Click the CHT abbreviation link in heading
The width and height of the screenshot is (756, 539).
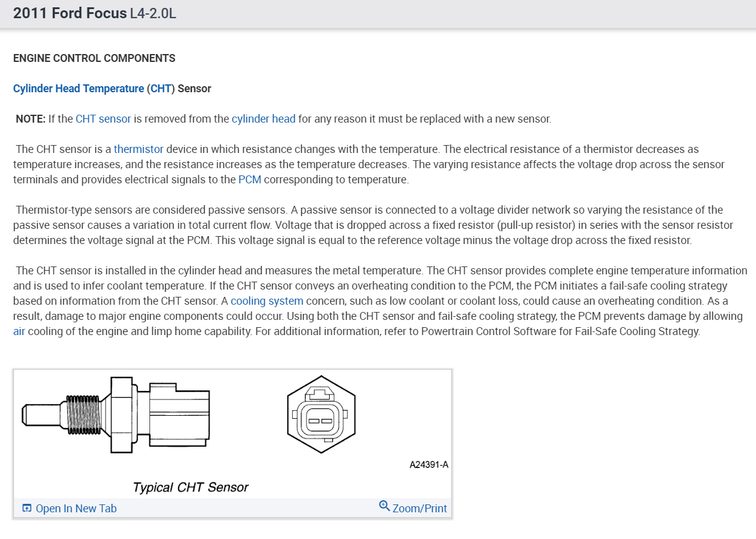click(161, 89)
